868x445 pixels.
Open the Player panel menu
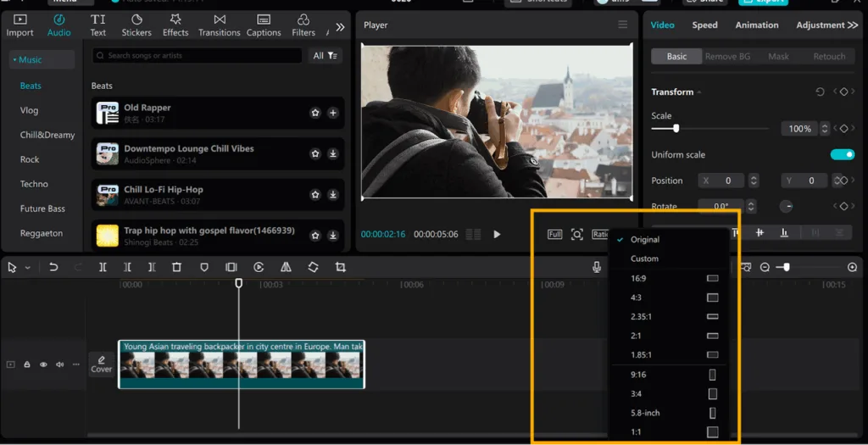pyautogui.click(x=623, y=25)
